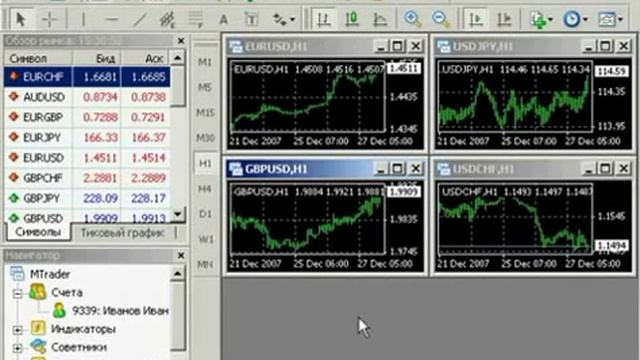This screenshot has height=360, width=640.
Task: Set timeframe to M30
Action: tap(205, 138)
